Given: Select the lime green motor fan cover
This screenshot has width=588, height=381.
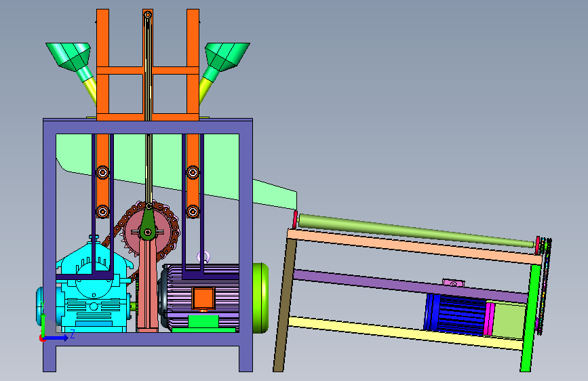Looking at the screenshot, I should (x=260, y=298).
